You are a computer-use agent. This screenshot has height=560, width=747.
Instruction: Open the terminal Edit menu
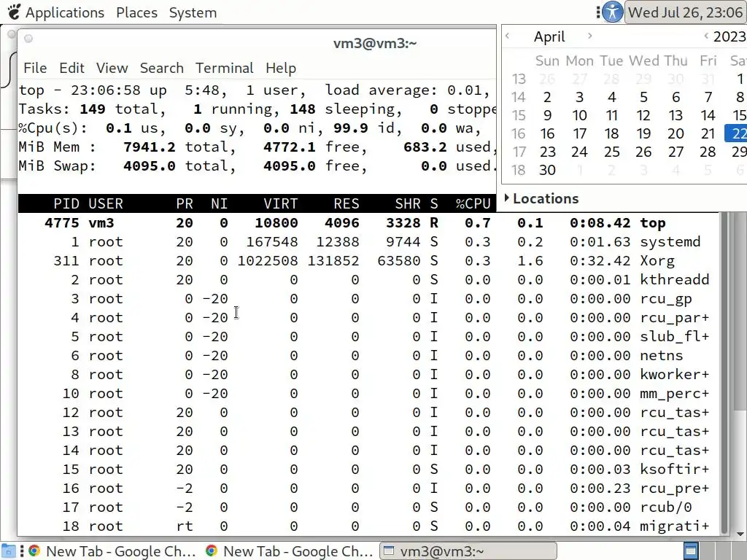[71, 68]
